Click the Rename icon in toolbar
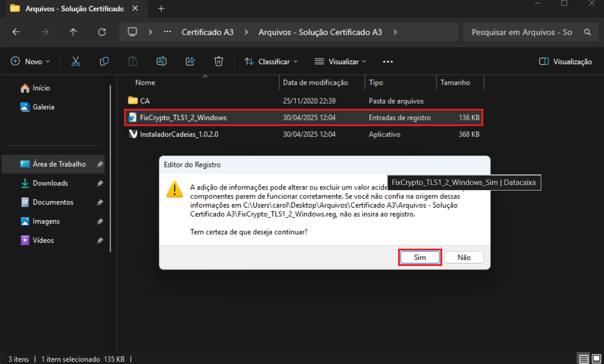 click(x=162, y=61)
